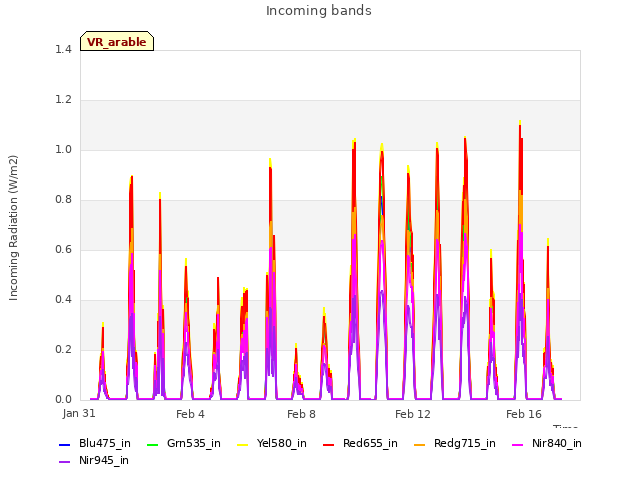
Task: Click the Yel580_in yellow legend swatch
Action: point(242,444)
